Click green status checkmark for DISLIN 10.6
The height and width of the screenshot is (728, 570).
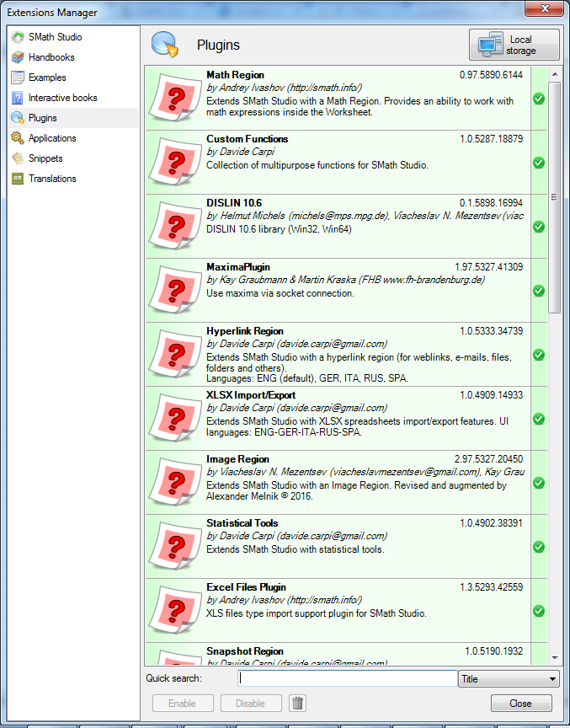539,227
